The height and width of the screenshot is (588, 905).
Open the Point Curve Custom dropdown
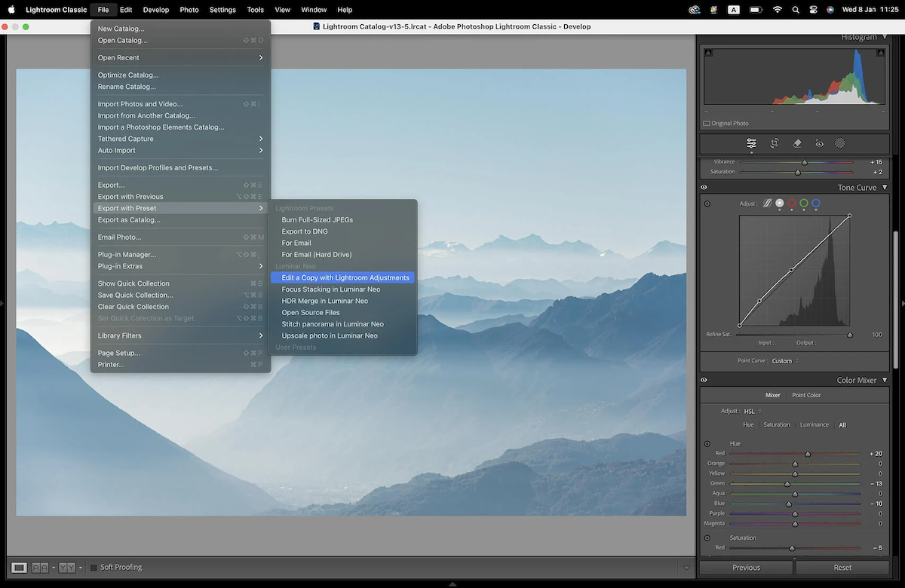[x=786, y=360]
